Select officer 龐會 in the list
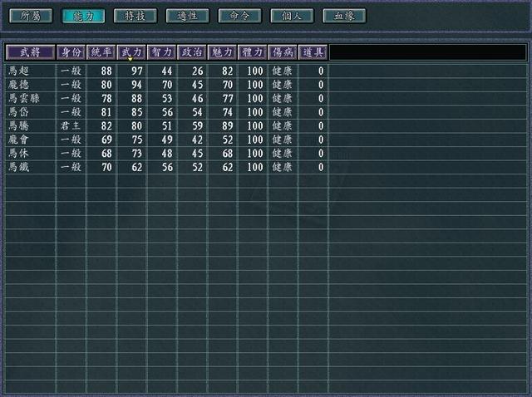This screenshot has height=397, width=532. point(18,140)
